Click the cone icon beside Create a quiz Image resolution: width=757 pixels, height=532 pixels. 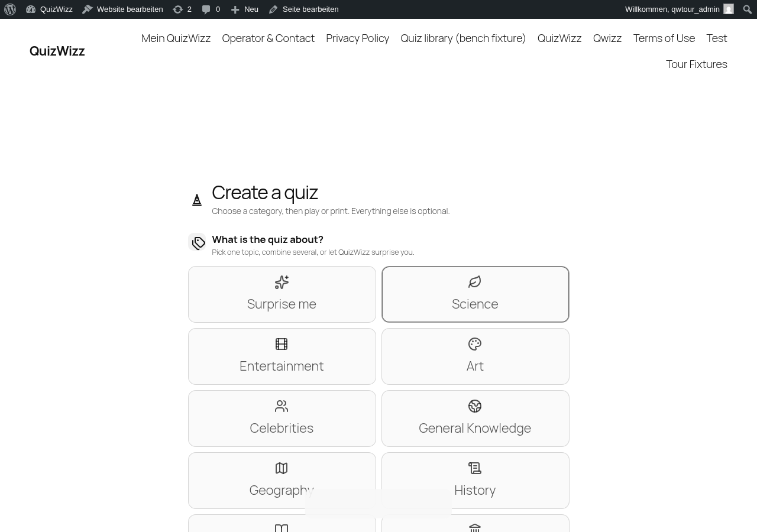coord(197,200)
